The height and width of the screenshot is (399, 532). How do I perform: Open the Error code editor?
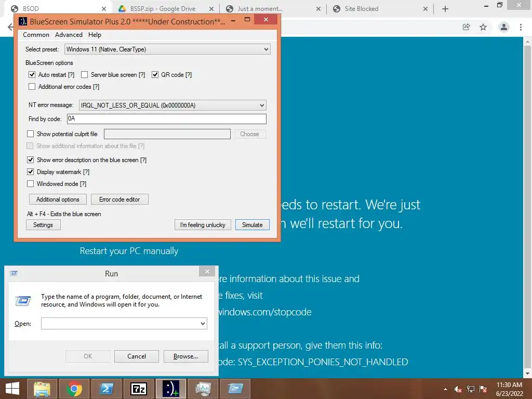point(119,199)
